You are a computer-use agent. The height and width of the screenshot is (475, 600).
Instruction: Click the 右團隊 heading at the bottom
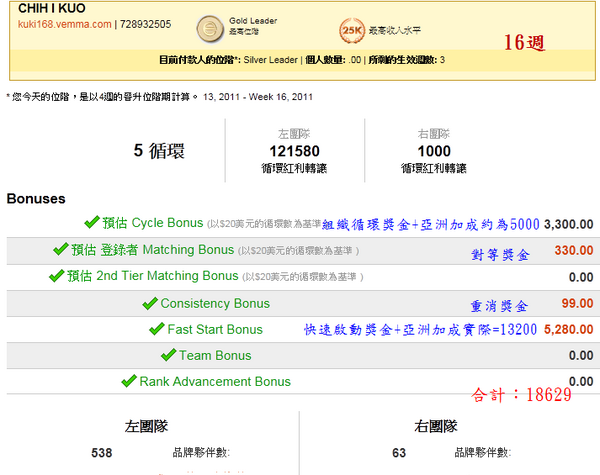tap(435, 426)
